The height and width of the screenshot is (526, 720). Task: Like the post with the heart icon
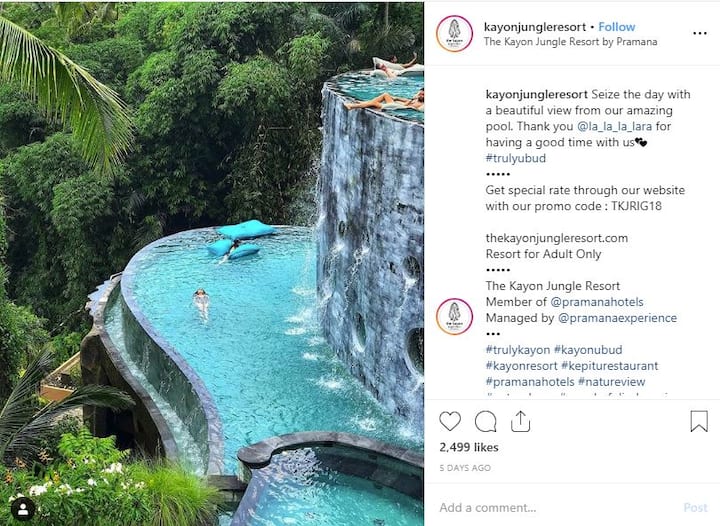coord(450,421)
